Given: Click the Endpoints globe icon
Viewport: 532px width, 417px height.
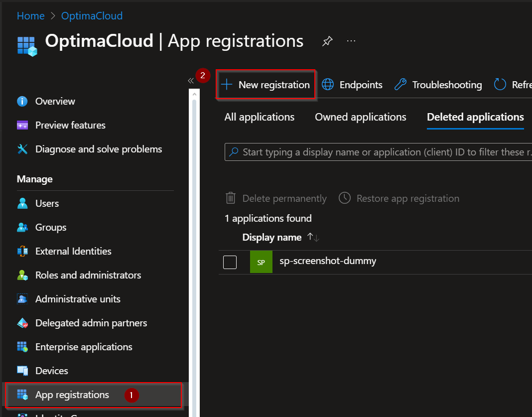Looking at the screenshot, I should click(x=328, y=85).
